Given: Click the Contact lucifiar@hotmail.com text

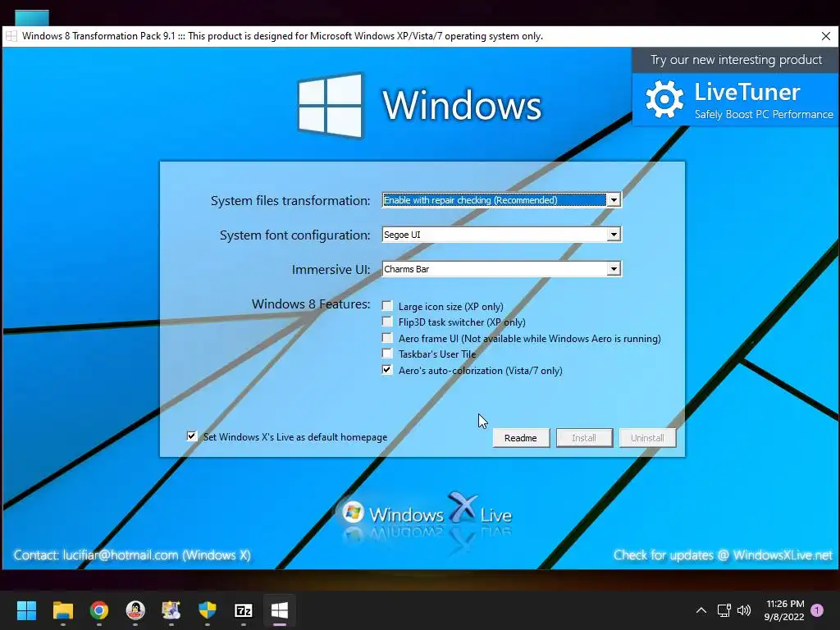Looking at the screenshot, I should (132, 555).
